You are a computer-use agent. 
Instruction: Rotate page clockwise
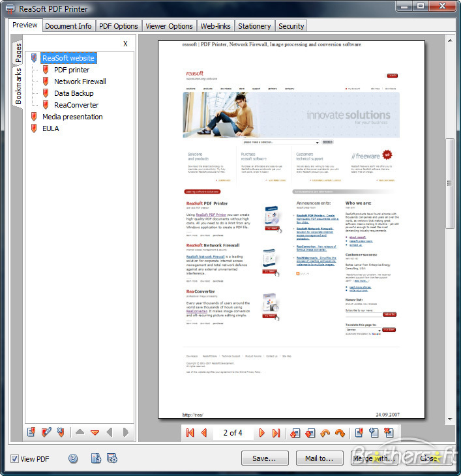(340, 433)
